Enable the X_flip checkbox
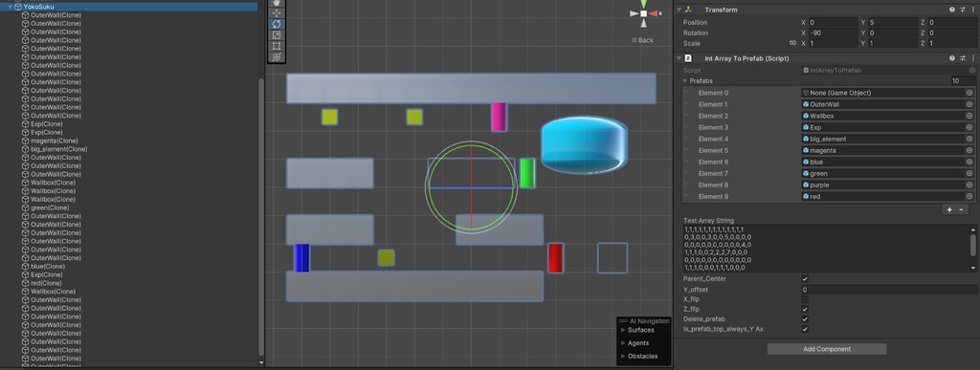Viewport: 980px width, 370px height. coord(805,299)
